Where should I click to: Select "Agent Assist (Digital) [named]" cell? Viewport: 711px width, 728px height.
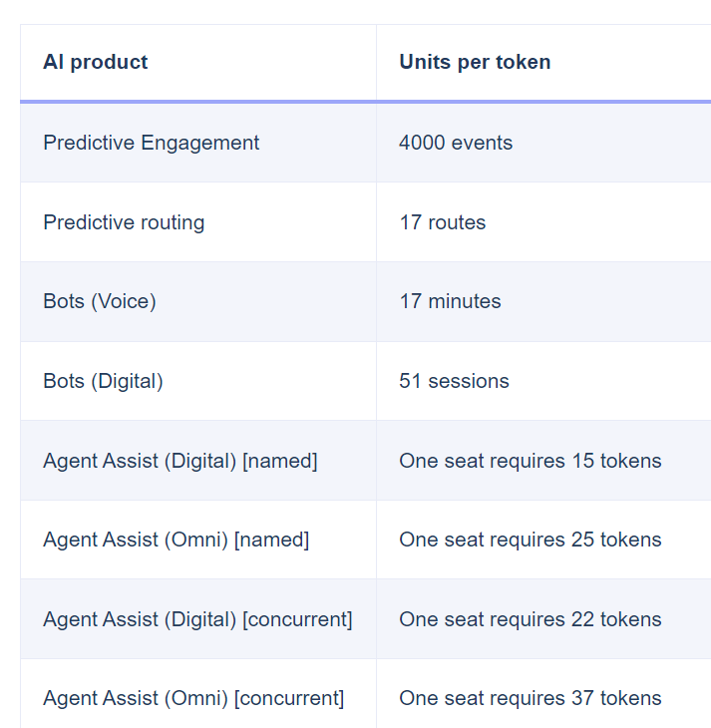point(180,461)
